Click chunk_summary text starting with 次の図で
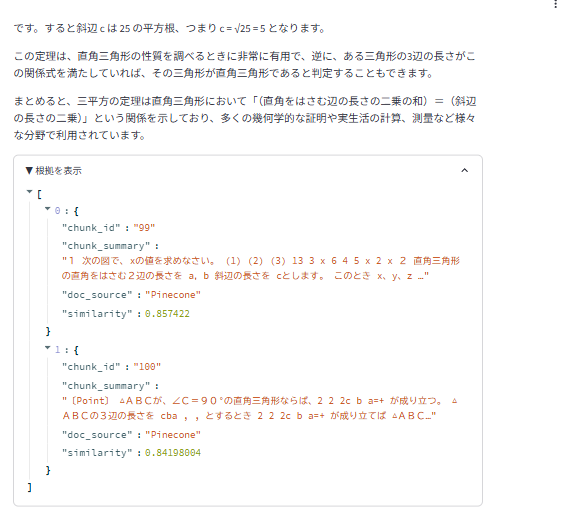Screen dimensions: 571x516 click(261, 268)
